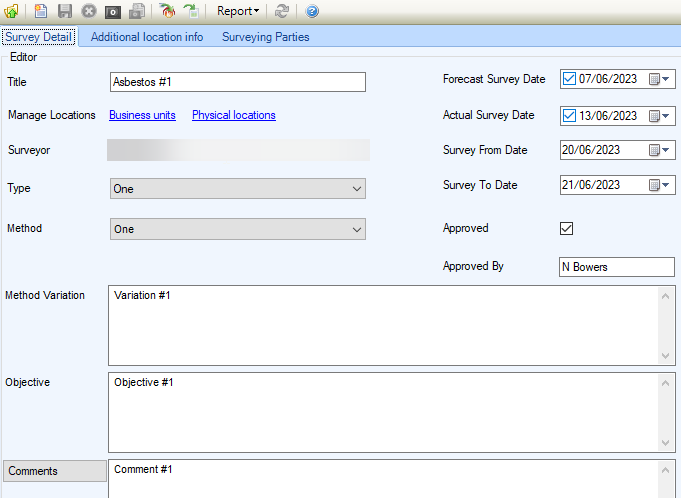Click the refresh arrows toolbar icon
The image size is (681, 498).
[282, 11]
